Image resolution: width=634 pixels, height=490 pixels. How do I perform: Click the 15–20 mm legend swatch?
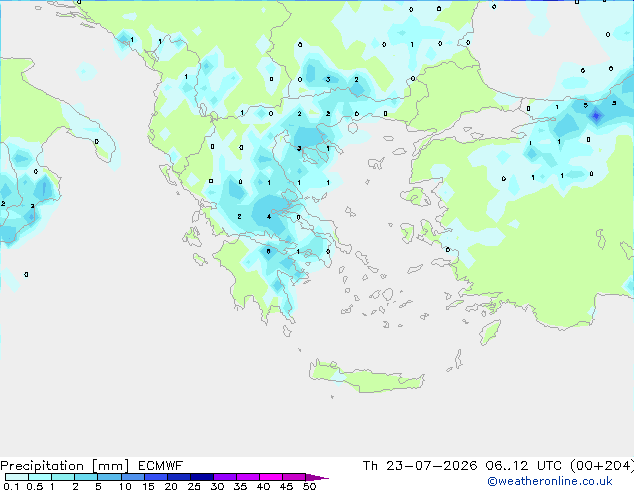155,477
